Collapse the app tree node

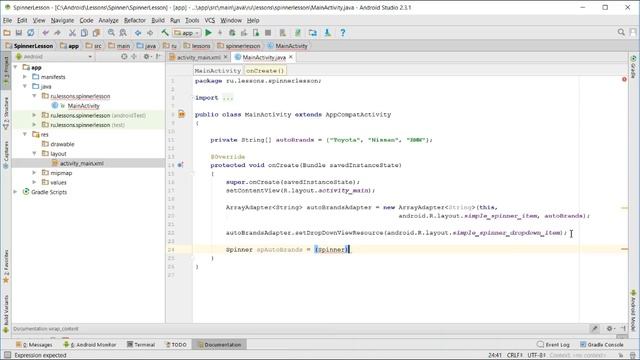coord(16,67)
